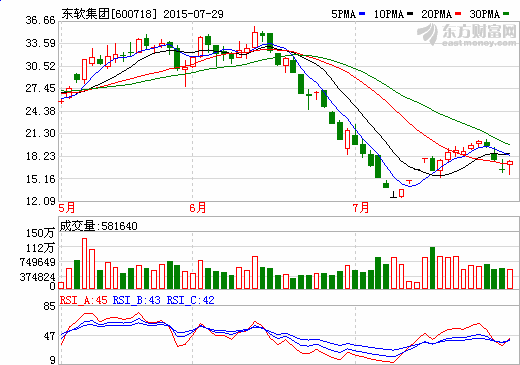Click the 10PMA legend label
The image size is (520, 365).
(389, 14)
